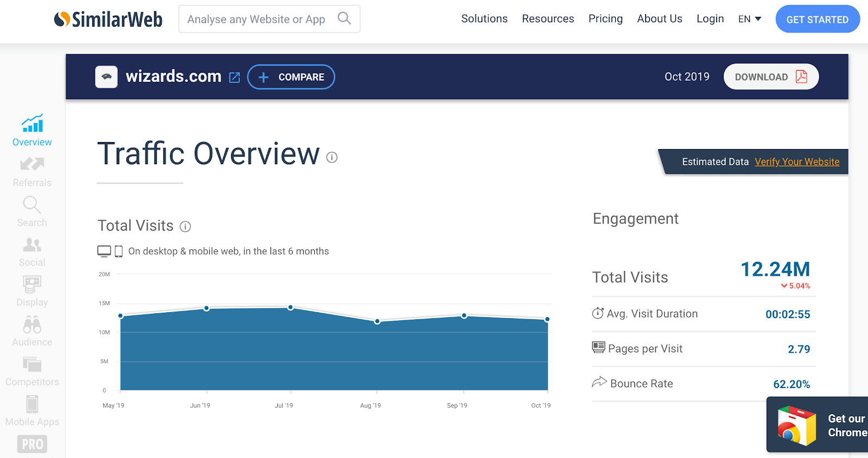Click the wizards.com site favicon
This screenshot has width=868, height=458.
106,77
